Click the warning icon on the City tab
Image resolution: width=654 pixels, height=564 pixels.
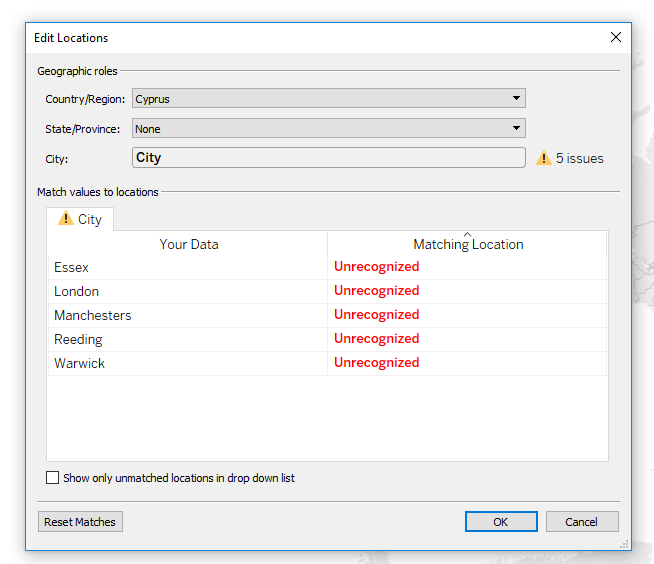click(x=65, y=218)
